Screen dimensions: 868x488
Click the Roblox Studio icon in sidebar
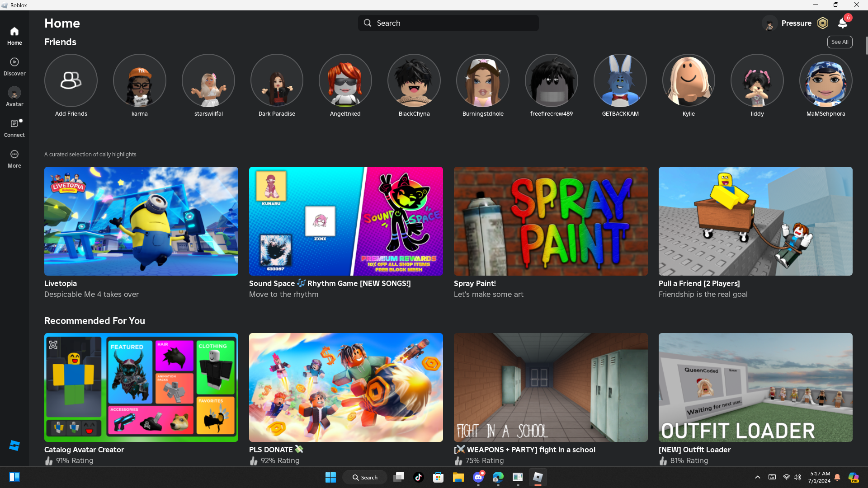click(14, 446)
